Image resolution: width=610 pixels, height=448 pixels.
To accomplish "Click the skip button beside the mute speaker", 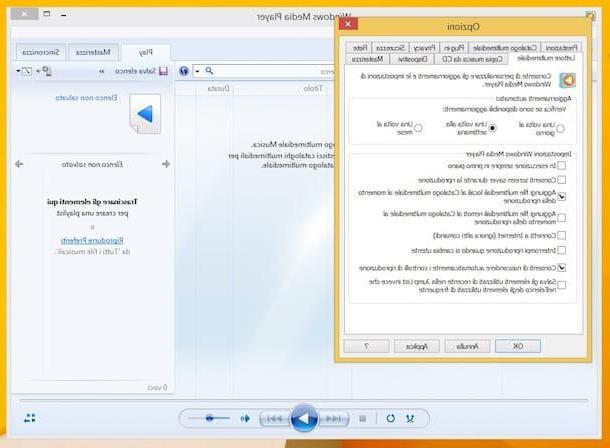I will [275, 419].
